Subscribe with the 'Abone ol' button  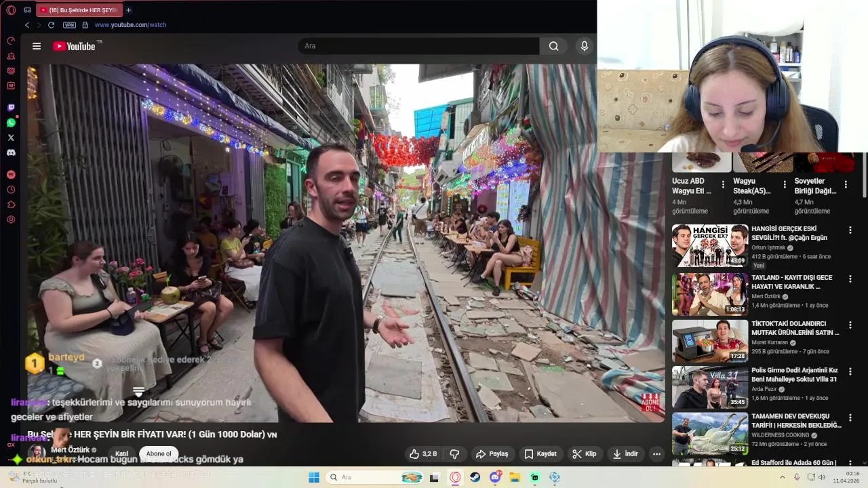point(159,454)
